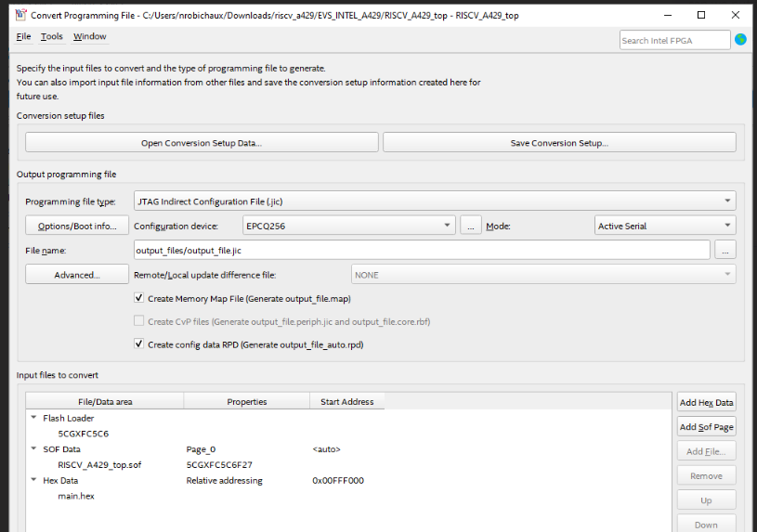This screenshot has height=532, width=757.
Task: Maximize the Convert Programming File window
Action: point(701,15)
